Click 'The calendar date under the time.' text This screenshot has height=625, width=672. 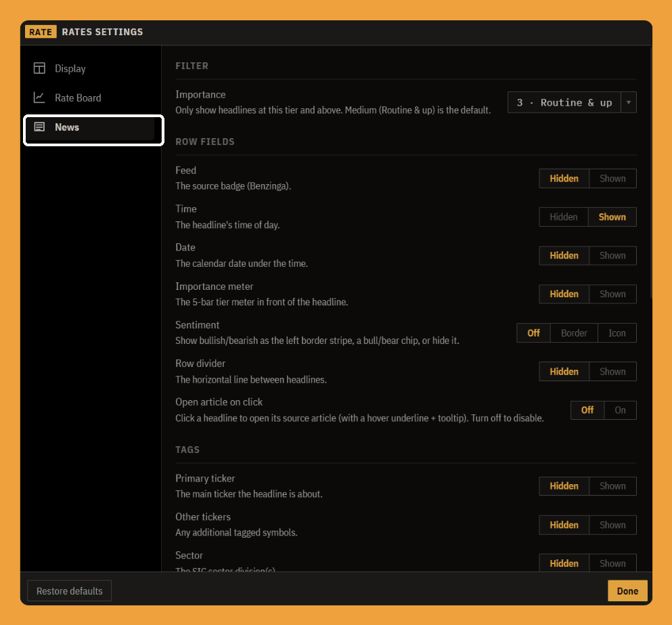click(x=242, y=263)
